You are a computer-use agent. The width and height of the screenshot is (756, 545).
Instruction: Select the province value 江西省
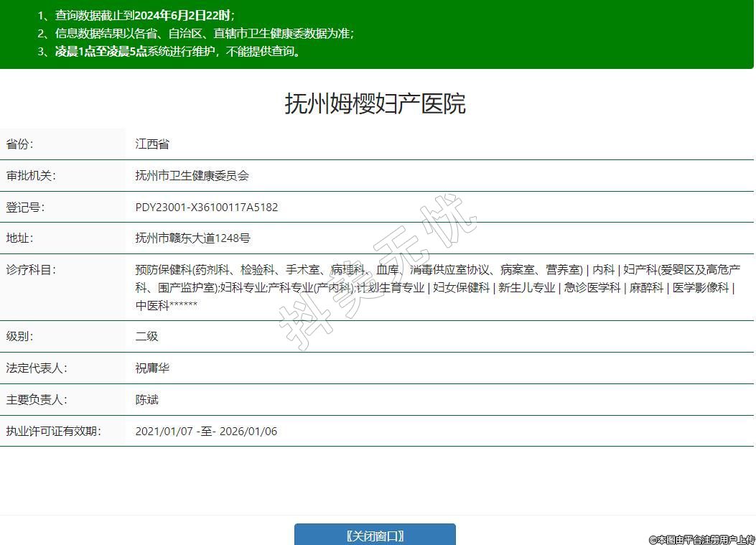152,144
